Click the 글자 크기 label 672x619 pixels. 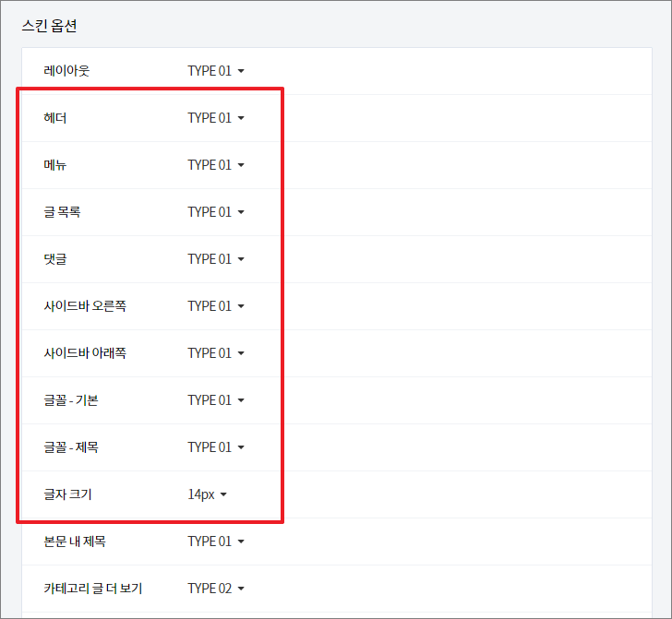[67, 494]
